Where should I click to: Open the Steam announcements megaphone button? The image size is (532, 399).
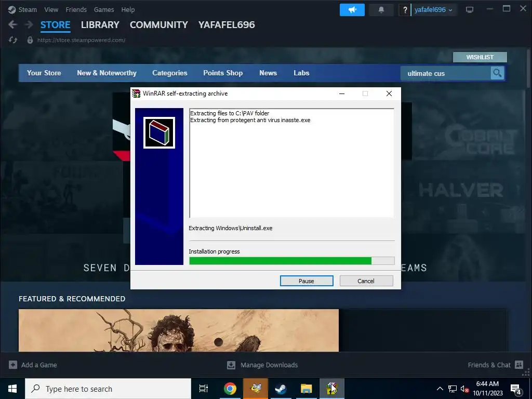(x=352, y=10)
